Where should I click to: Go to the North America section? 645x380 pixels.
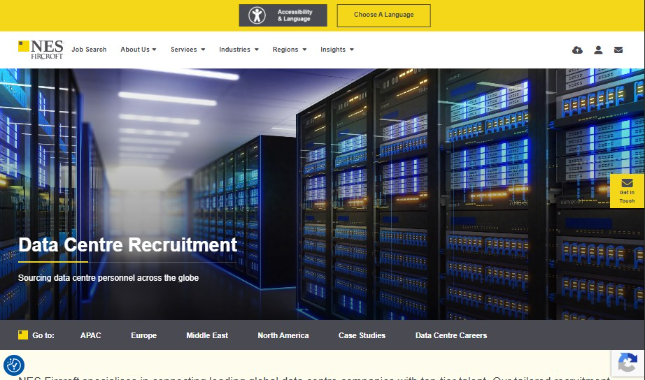[283, 335]
